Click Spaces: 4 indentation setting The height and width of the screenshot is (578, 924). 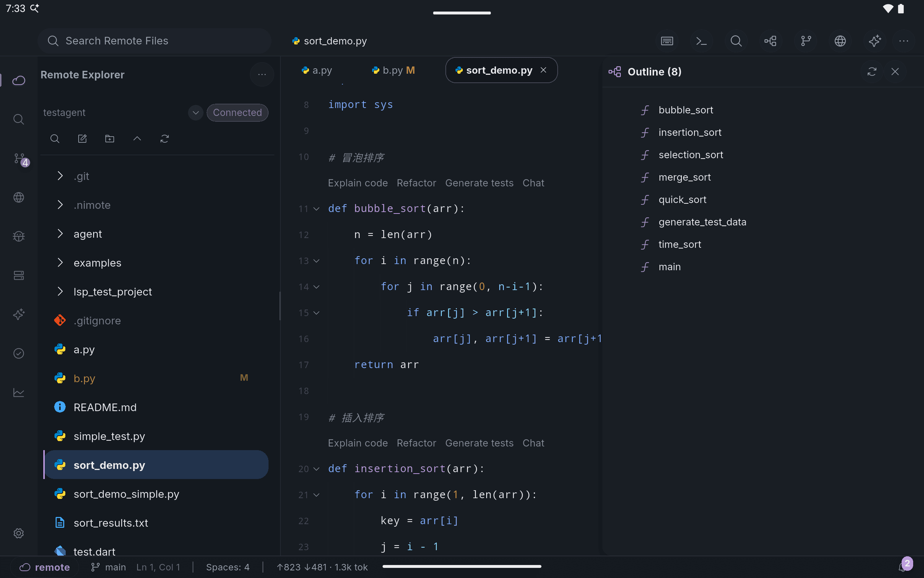[227, 567]
